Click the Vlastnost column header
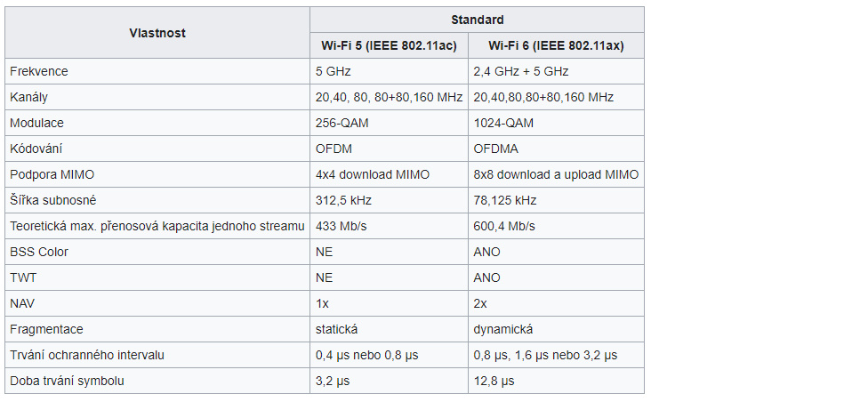Viewport: 868px width, 402px height. coord(157,33)
